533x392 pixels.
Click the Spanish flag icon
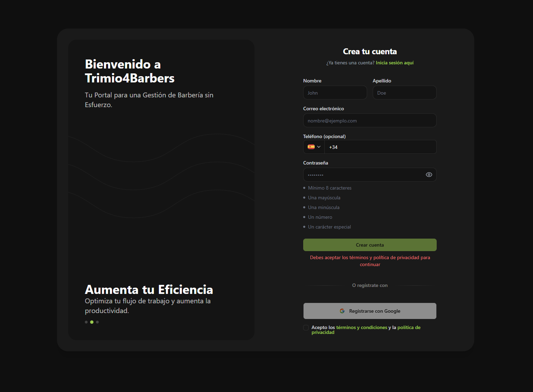(311, 147)
